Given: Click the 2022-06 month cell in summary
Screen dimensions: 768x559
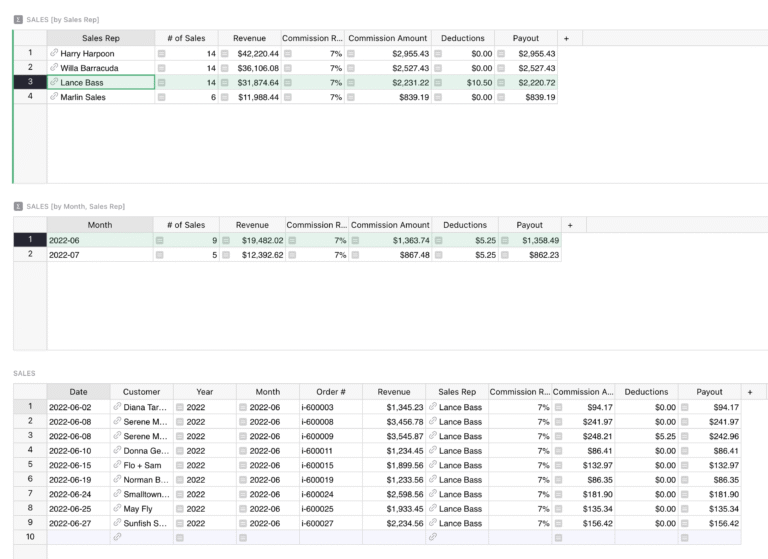Looking at the screenshot, I should pyautogui.click(x=100, y=241).
